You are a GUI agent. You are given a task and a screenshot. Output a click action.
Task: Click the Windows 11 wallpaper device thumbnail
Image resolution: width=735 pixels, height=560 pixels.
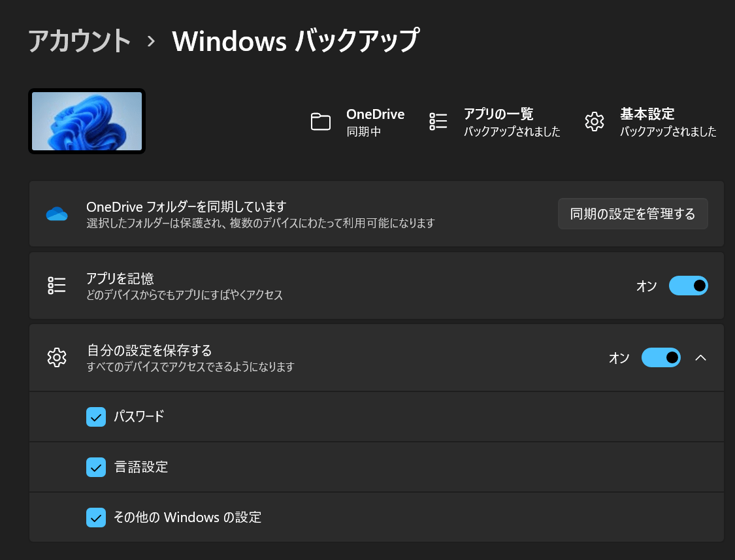tap(87, 121)
